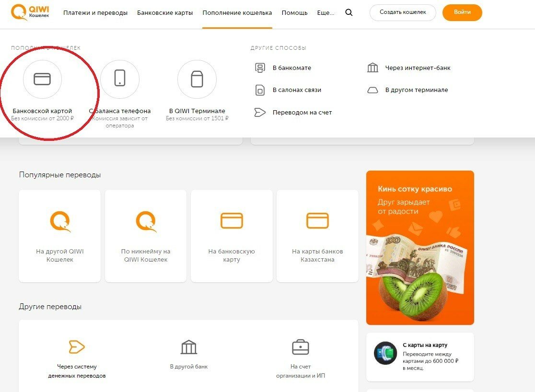
Task: Expand the 'Еще...' navigation menu
Action: tap(326, 13)
